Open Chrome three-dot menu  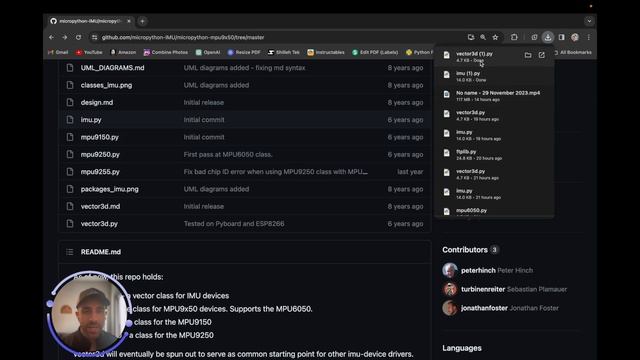pyautogui.click(x=589, y=37)
